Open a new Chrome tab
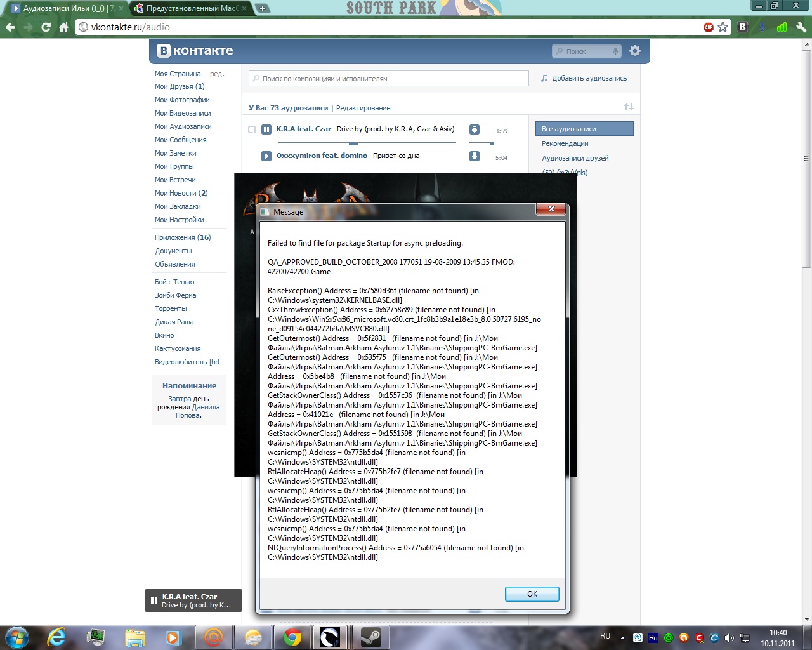 pos(262,8)
